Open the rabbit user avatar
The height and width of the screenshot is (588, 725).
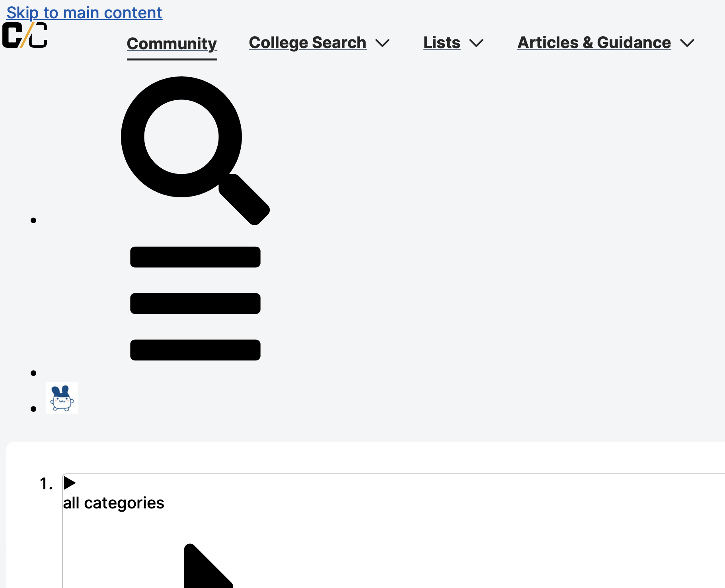click(x=62, y=398)
